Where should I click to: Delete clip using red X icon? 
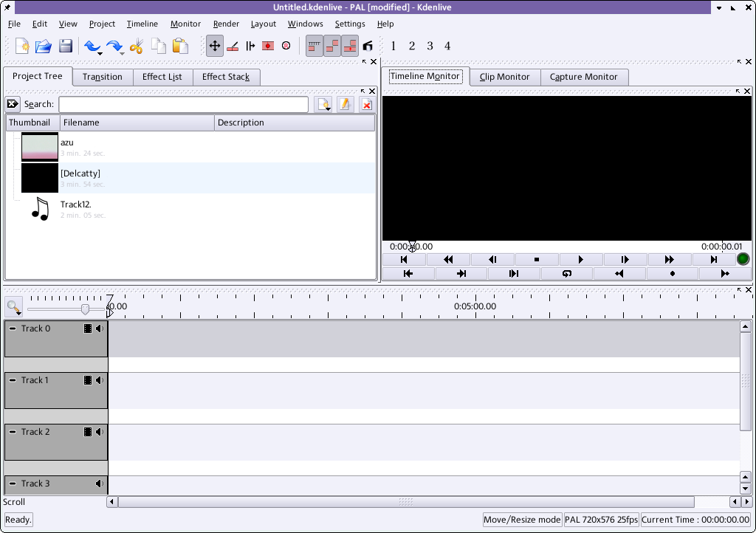[x=366, y=105]
